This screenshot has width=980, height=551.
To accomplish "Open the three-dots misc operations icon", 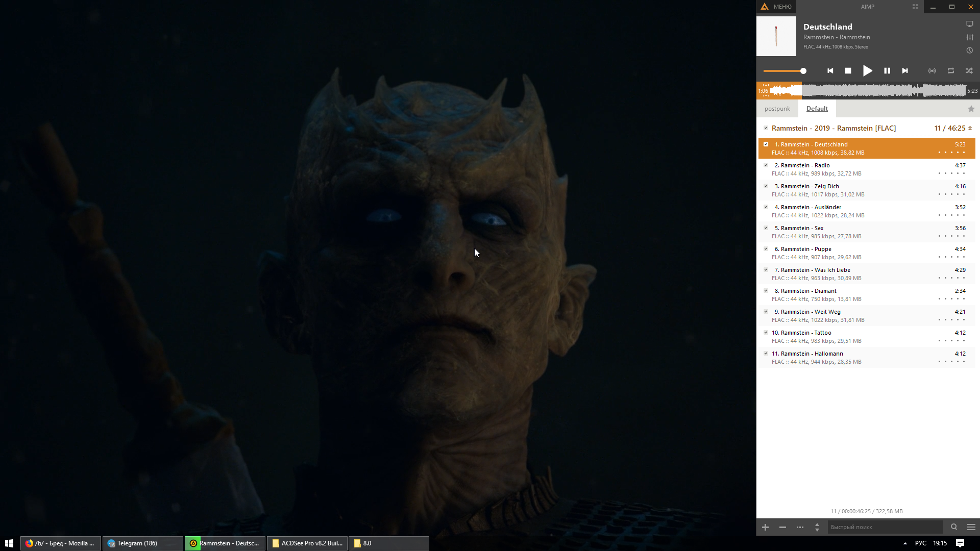I will 800,527.
